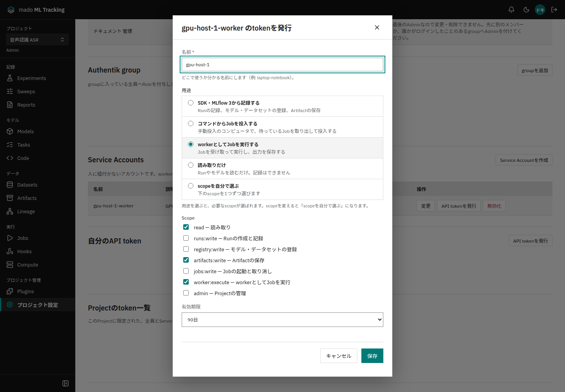Viewport: 565px width, 392px height.
Task: Enable registry:write scope checkbox
Action: pos(186,249)
